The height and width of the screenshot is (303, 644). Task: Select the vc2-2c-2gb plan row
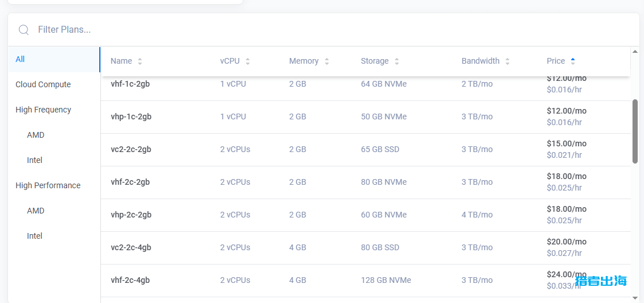[x=365, y=150]
